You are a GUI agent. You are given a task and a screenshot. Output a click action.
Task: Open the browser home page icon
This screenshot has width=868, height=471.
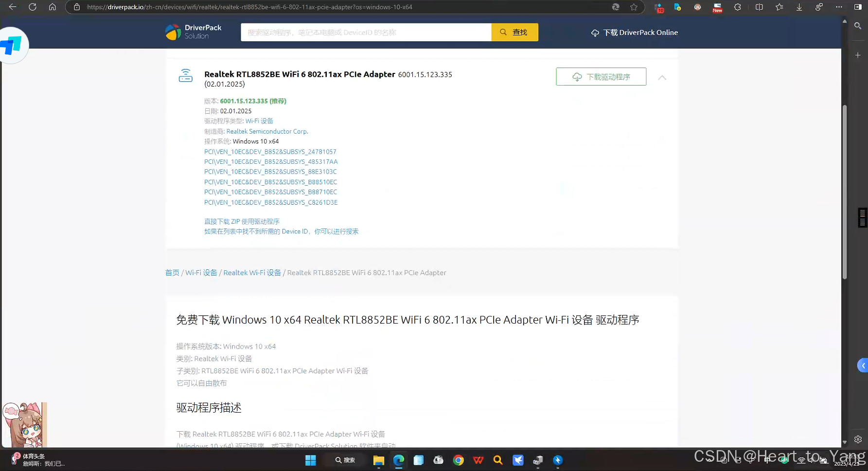pos(53,7)
